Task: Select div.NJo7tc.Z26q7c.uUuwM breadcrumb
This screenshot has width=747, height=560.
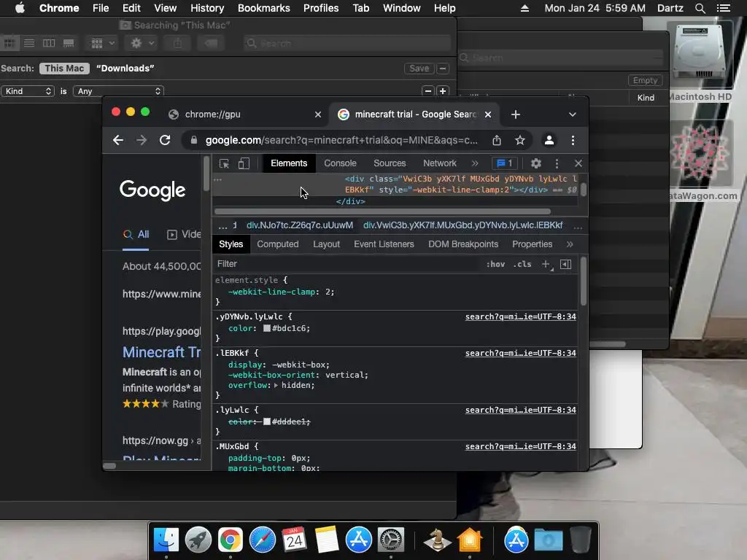Action: [x=300, y=225]
